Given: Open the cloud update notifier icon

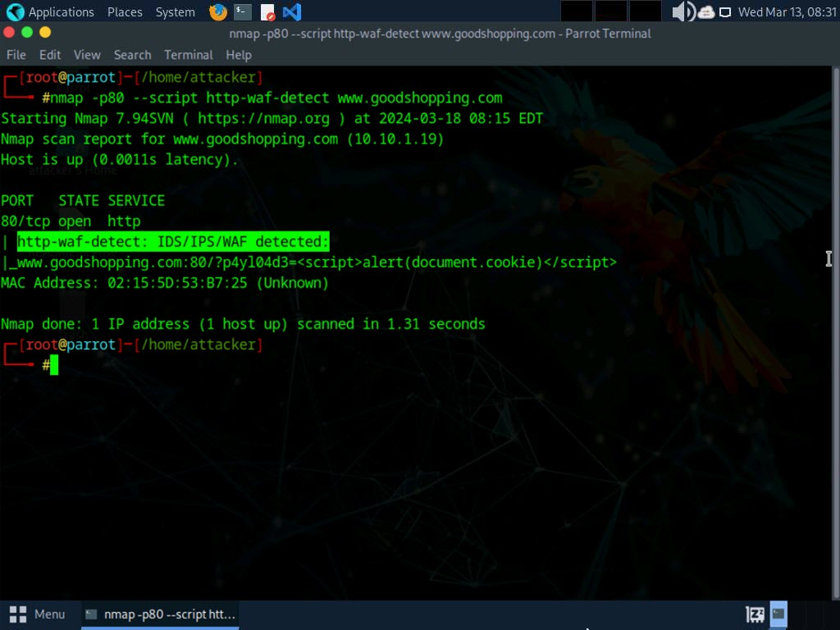Looking at the screenshot, I should 706,12.
